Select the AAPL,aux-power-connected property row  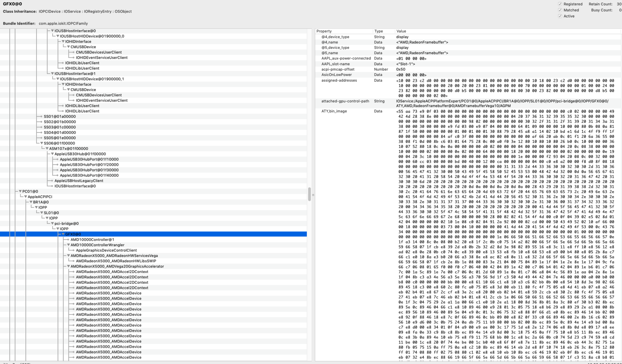pyautogui.click(x=468, y=58)
